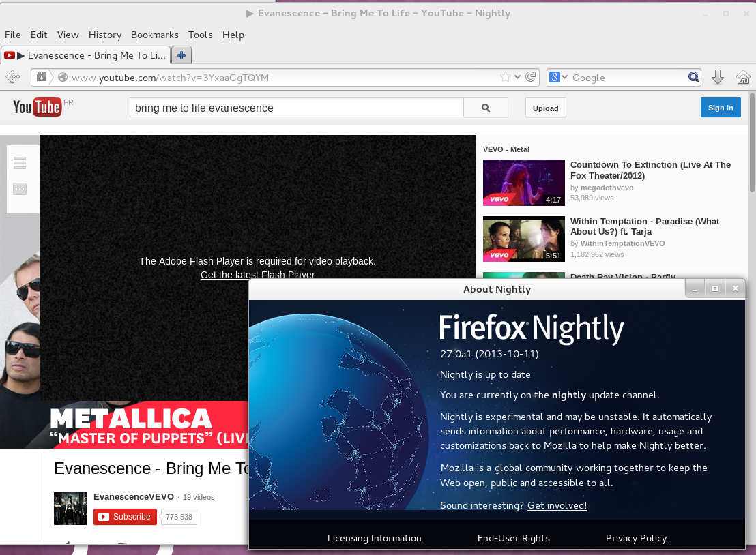
Task: Open Licensing Information in About Nightly
Action: (374, 538)
